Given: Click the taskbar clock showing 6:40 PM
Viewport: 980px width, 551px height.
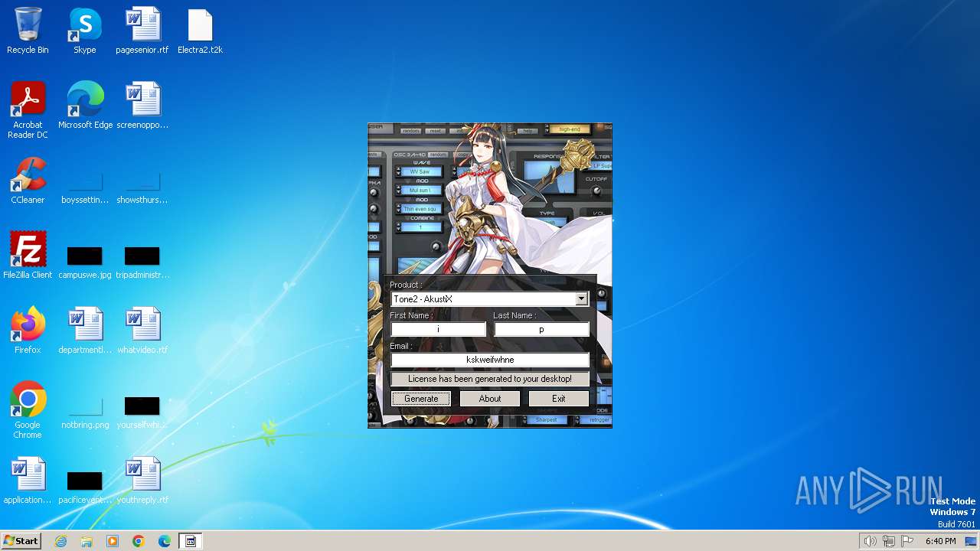Looking at the screenshot, I should coord(940,541).
